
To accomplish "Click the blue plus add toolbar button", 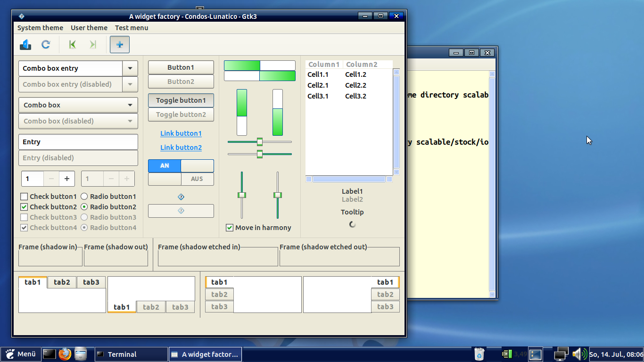I will click(120, 44).
